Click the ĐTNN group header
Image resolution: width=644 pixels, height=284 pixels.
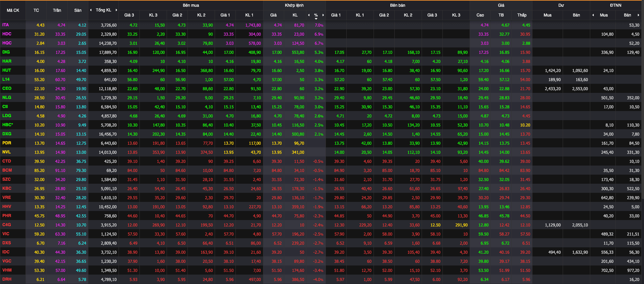click(x=616, y=5)
